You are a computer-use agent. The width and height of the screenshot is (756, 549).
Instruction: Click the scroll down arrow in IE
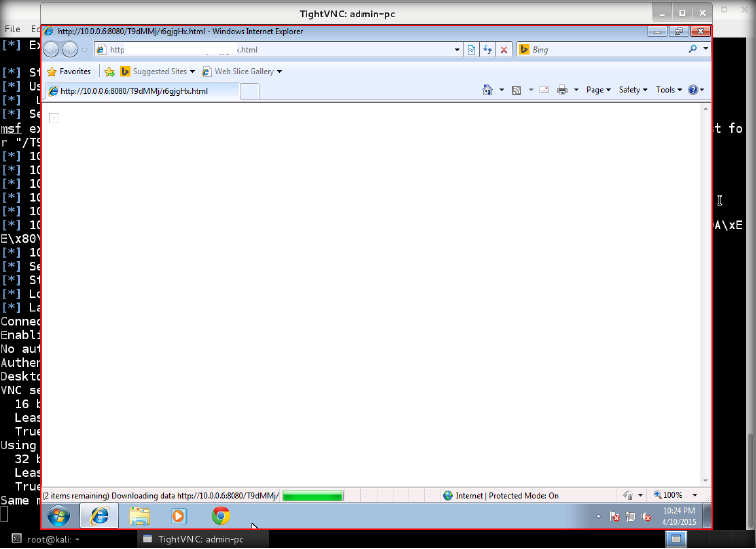point(705,481)
